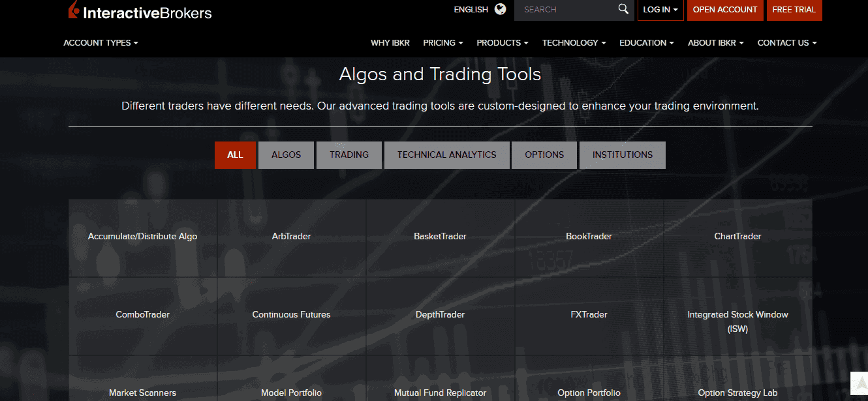868x401 pixels.
Task: Open the ArbTrader tile
Action: click(x=292, y=237)
